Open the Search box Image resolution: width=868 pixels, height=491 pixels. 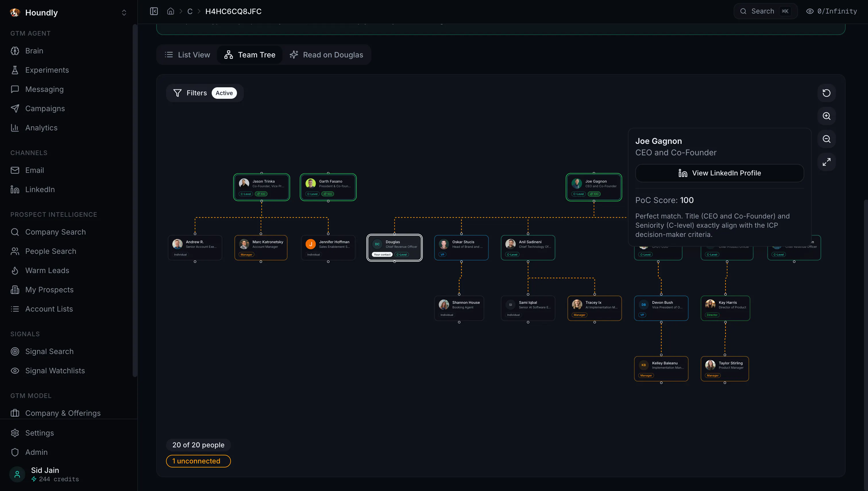765,11
